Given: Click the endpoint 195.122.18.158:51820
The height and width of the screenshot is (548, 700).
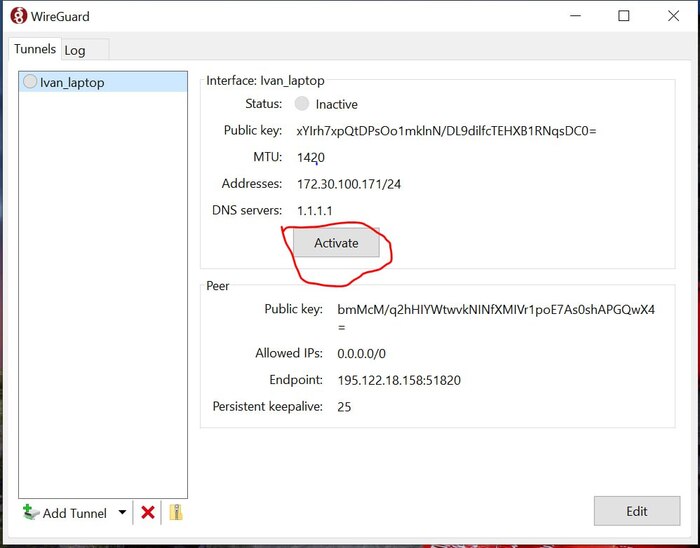Looking at the screenshot, I should pyautogui.click(x=399, y=380).
